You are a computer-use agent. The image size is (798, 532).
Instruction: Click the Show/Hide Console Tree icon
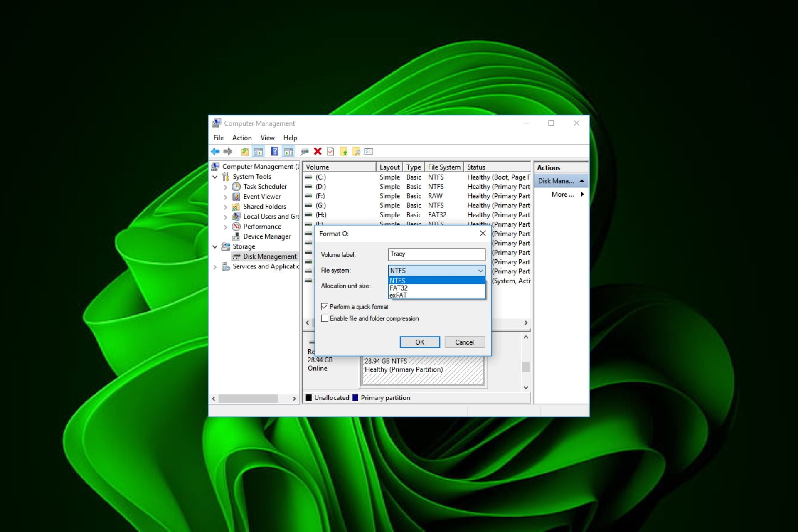(x=258, y=152)
